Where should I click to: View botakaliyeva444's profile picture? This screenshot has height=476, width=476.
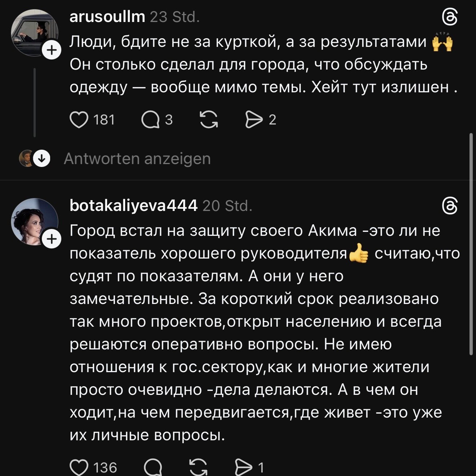click(34, 221)
